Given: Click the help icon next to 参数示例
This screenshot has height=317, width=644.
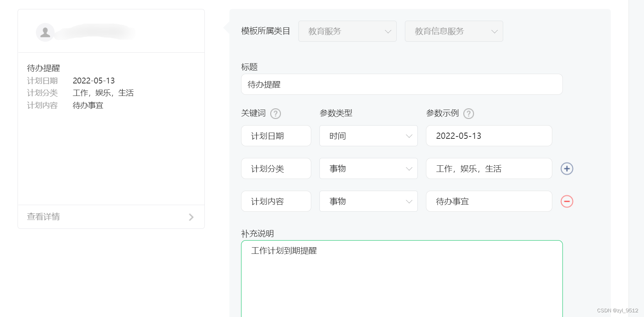Looking at the screenshot, I should pos(468,113).
